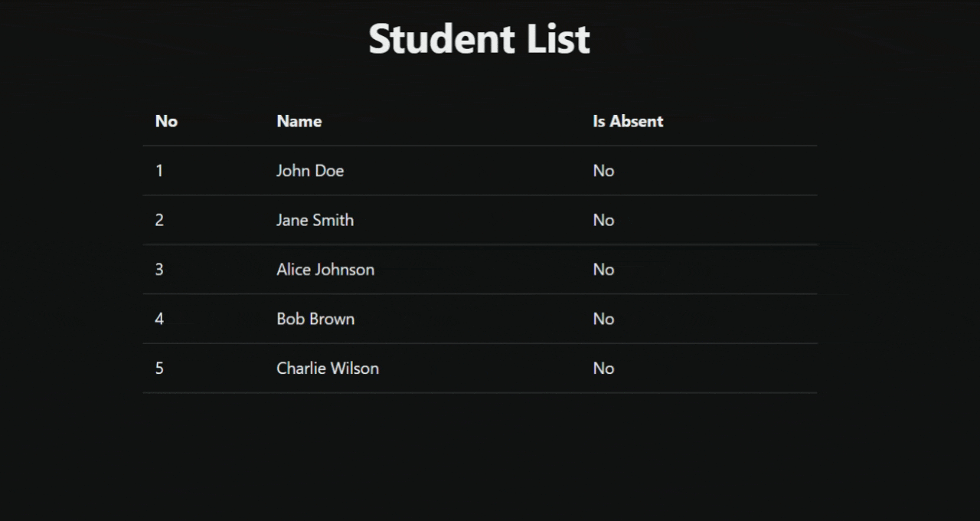Click the Name column header

tap(299, 121)
